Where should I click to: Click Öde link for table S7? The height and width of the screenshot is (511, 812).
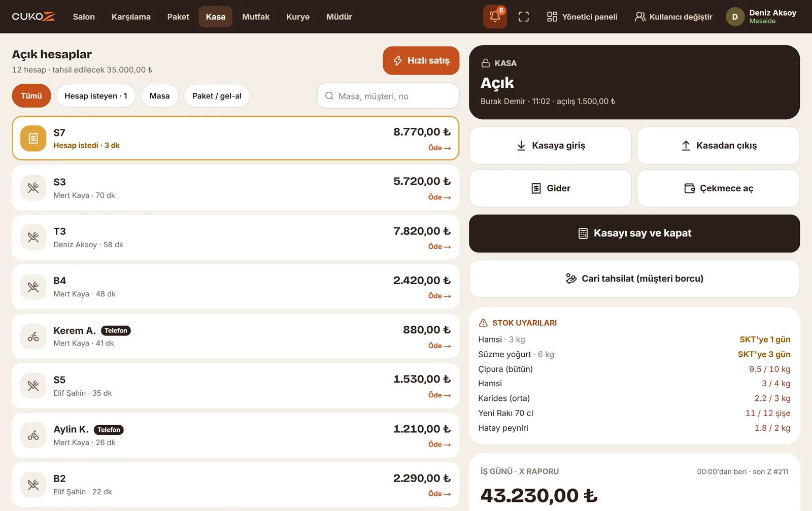(439, 148)
